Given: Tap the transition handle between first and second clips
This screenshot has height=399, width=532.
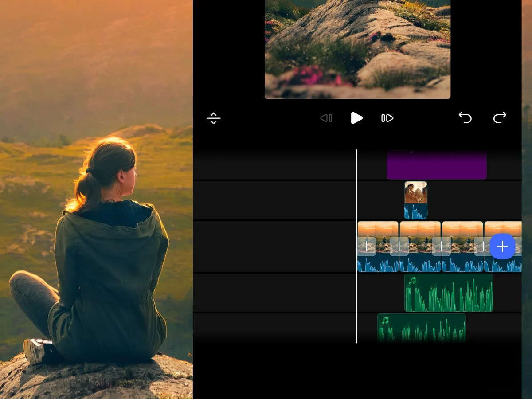Looking at the screenshot, I should point(399,246).
